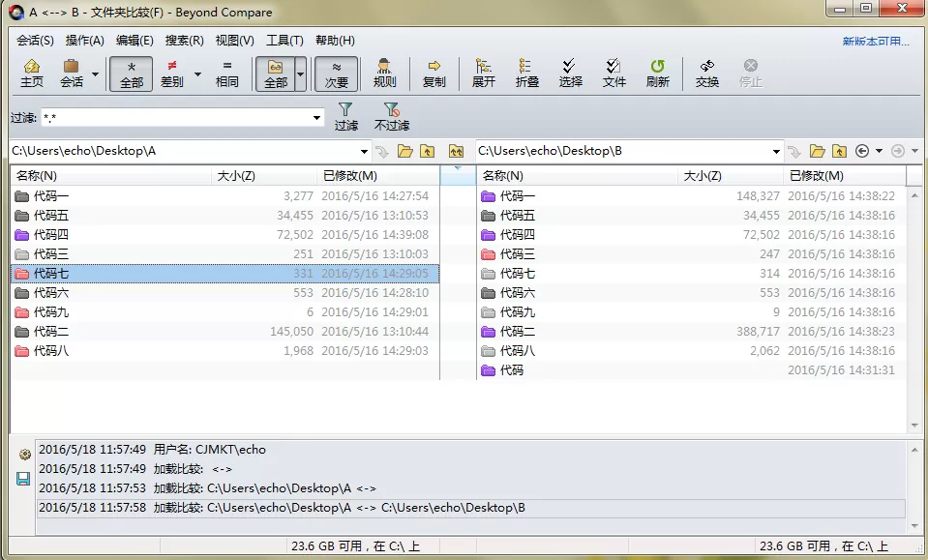Click the right browse folder icon
928x560 pixels.
[x=818, y=152]
